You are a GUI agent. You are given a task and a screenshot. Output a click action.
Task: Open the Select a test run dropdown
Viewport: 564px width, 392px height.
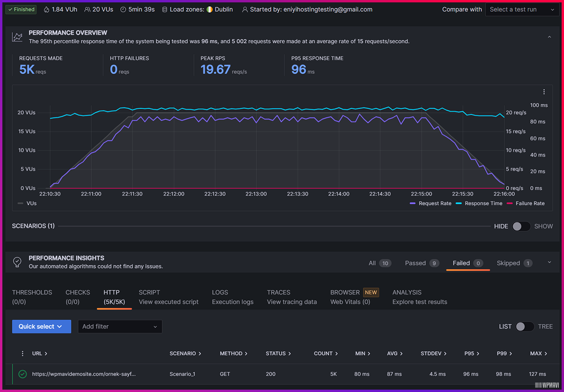click(x=522, y=10)
